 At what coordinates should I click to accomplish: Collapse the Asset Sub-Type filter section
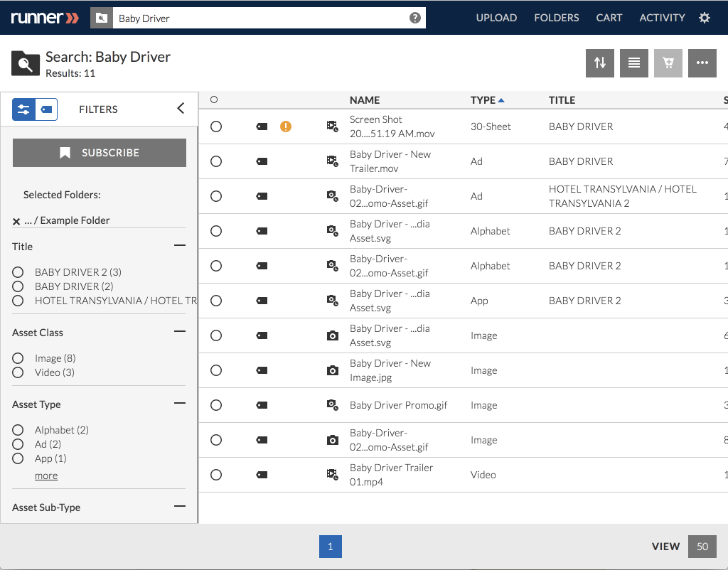click(x=180, y=506)
